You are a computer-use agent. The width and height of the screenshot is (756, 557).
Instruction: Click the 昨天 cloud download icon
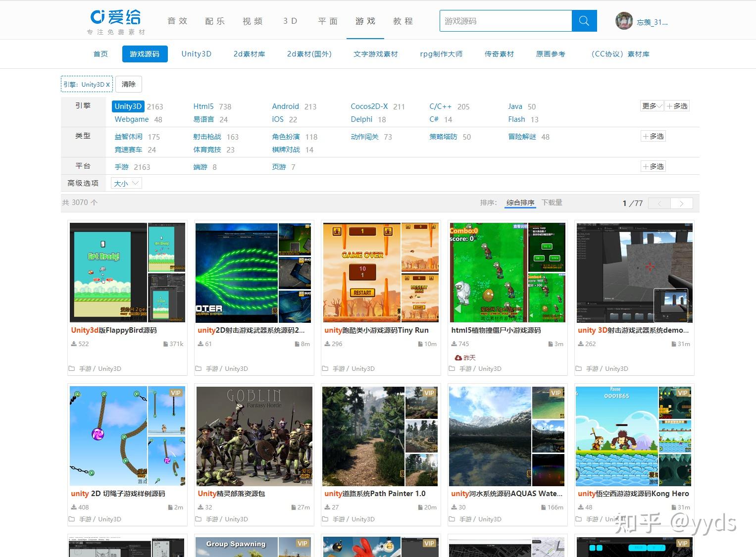pos(458,357)
